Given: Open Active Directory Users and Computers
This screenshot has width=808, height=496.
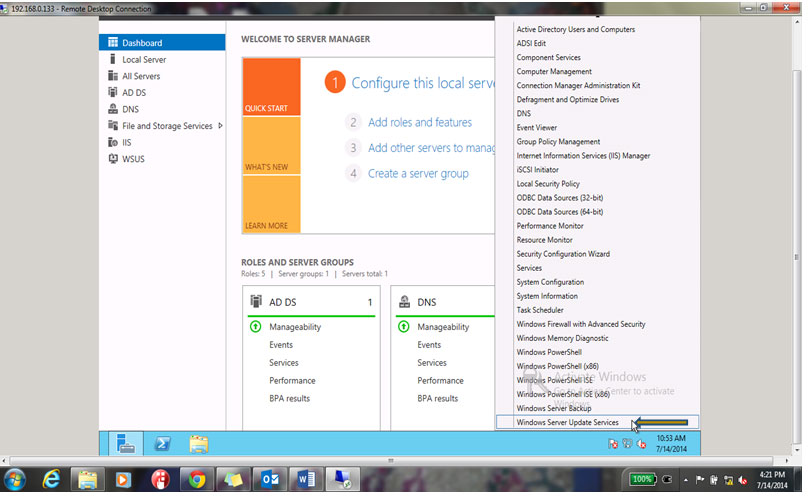Looking at the screenshot, I should click(x=576, y=29).
